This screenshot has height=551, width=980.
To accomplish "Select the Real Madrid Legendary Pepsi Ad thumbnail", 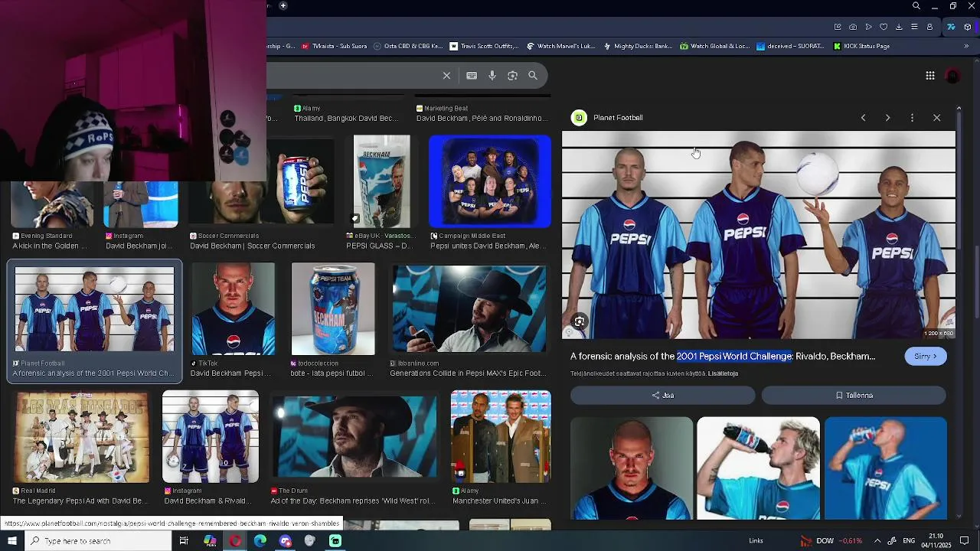I will click(81, 437).
